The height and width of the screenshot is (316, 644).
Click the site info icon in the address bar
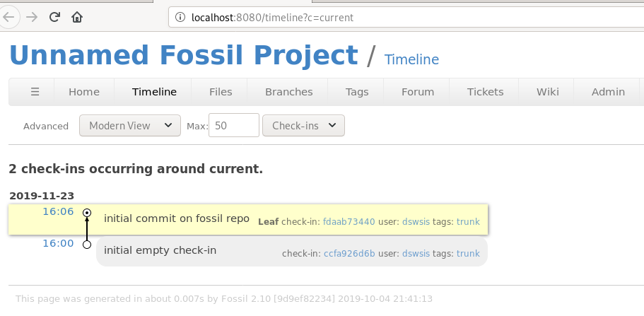tap(180, 17)
